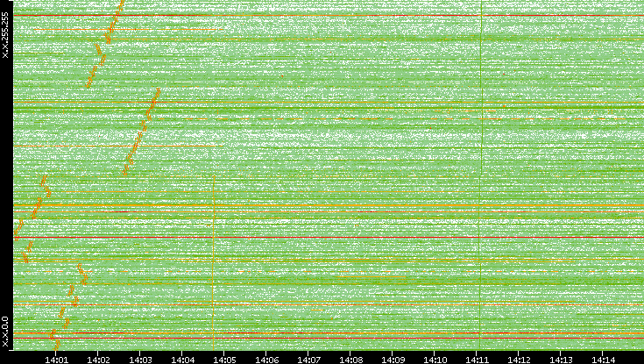Click the 14:09 time axis label
Screen dimensions: 644x364
(393, 360)
